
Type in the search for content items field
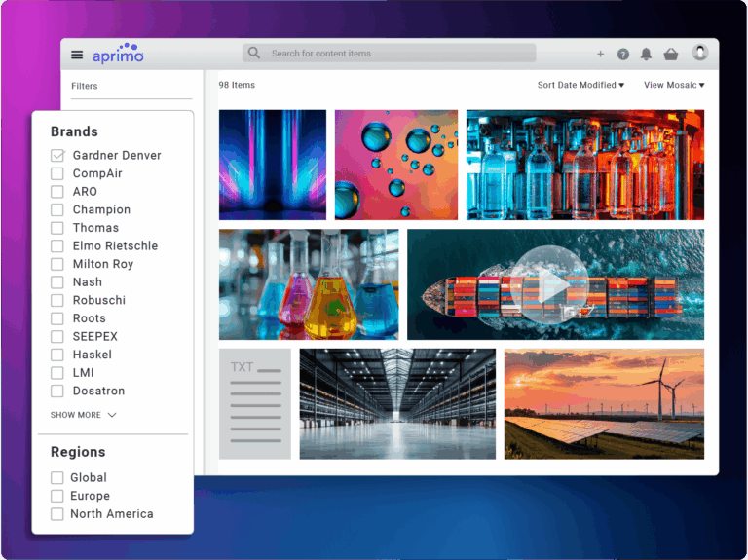coord(399,54)
